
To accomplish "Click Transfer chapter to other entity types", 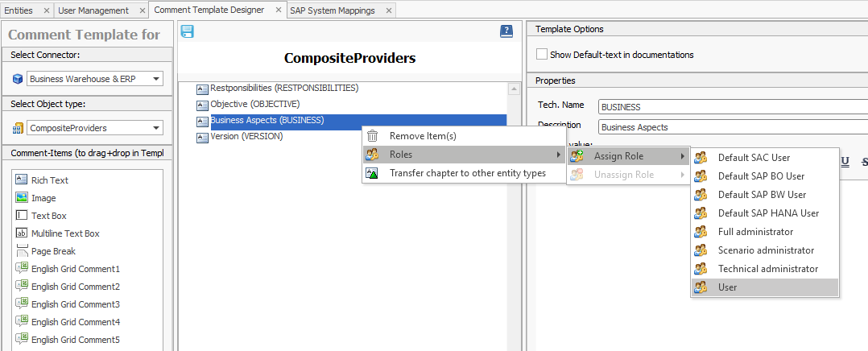I will coord(467,173).
